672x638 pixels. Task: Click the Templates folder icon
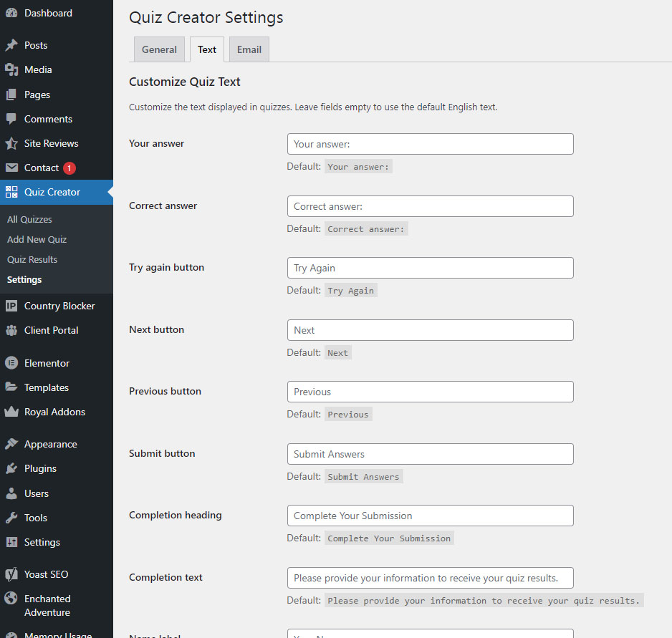tap(11, 387)
